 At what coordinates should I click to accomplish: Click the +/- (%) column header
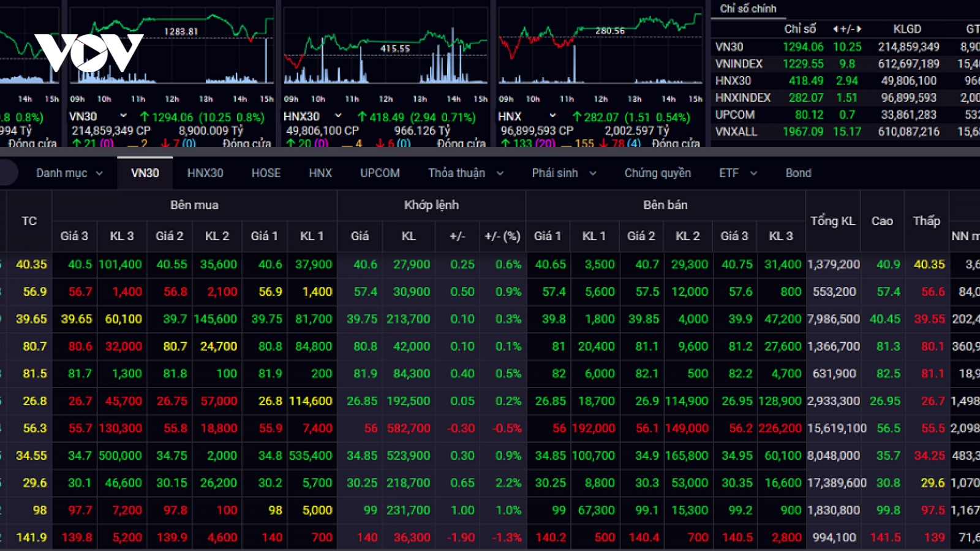pos(502,236)
